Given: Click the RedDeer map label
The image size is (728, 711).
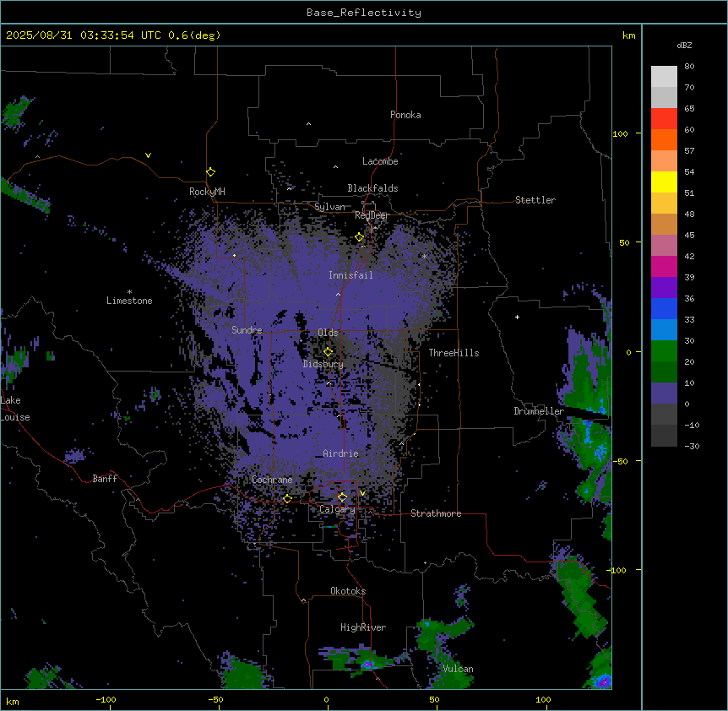Looking at the screenshot, I should tap(372, 215).
